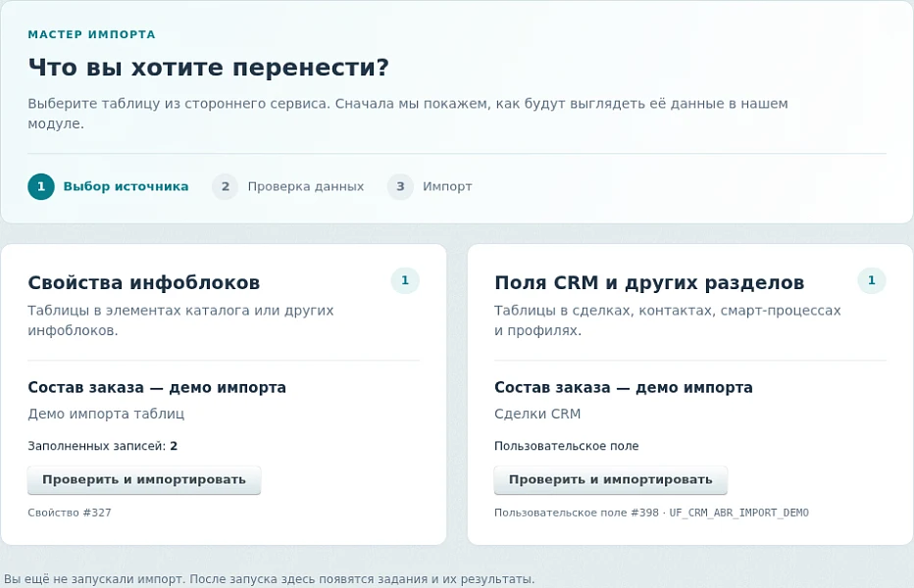
Task: Start 'Проверить и импортировать' for property #327
Action: pos(144,480)
